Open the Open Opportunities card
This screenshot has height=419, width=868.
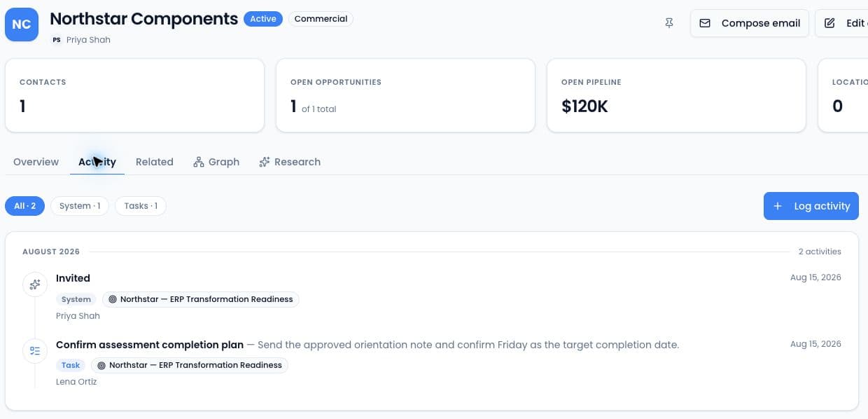(405, 95)
